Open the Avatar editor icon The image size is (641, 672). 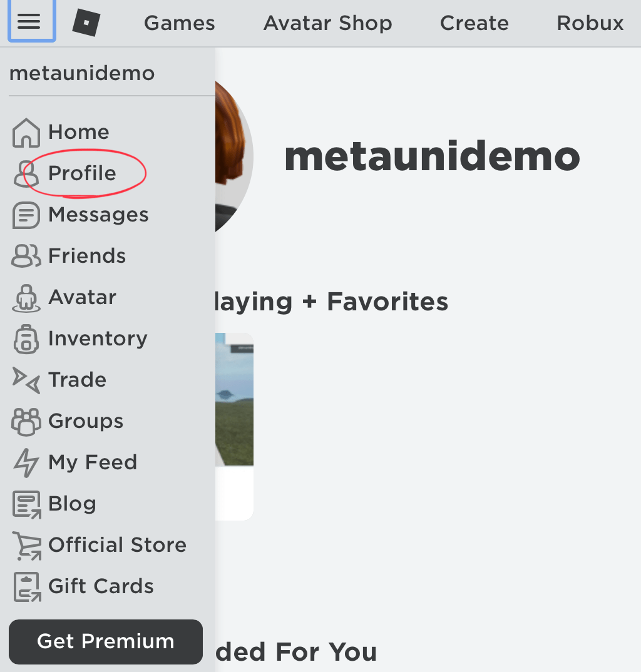(x=26, y=297)
